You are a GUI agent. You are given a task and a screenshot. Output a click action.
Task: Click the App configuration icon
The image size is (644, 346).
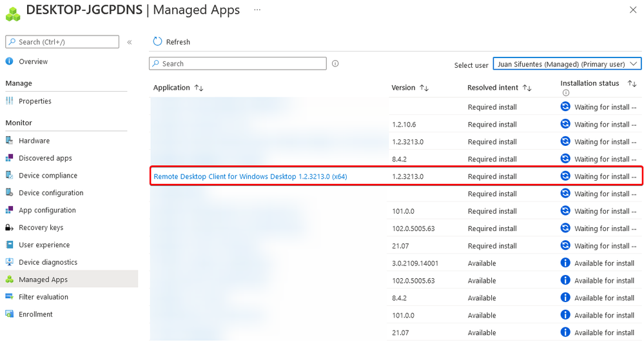click(10, 210)
